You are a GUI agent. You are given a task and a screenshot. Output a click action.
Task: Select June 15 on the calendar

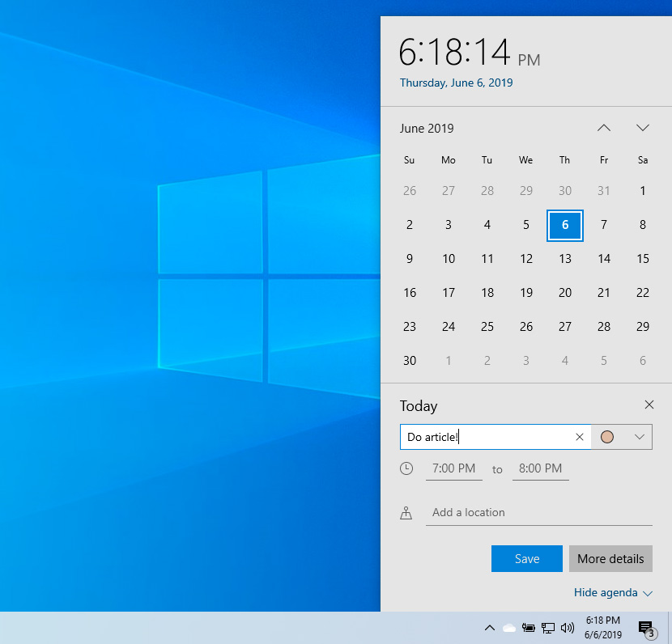642,259
